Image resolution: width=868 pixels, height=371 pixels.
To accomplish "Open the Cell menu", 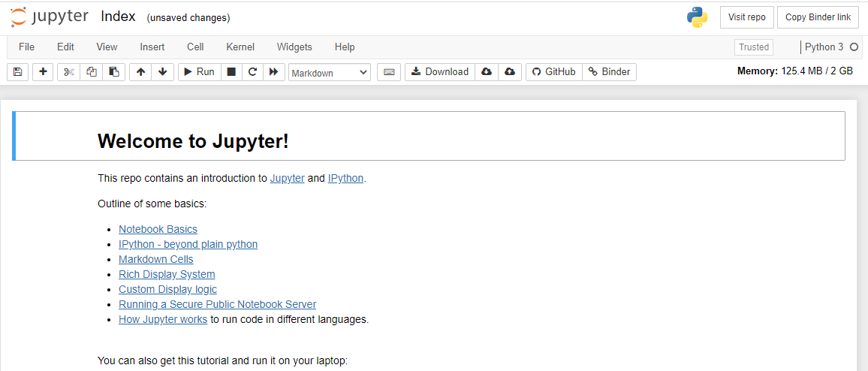I will pyautogui.click(x=195, y=47).
